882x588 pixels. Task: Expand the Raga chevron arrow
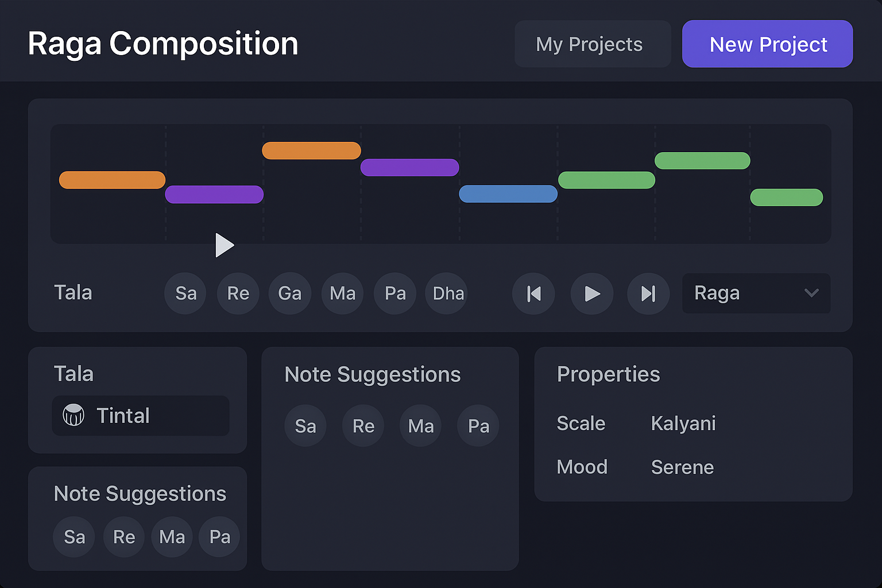(x=811, y=293)
